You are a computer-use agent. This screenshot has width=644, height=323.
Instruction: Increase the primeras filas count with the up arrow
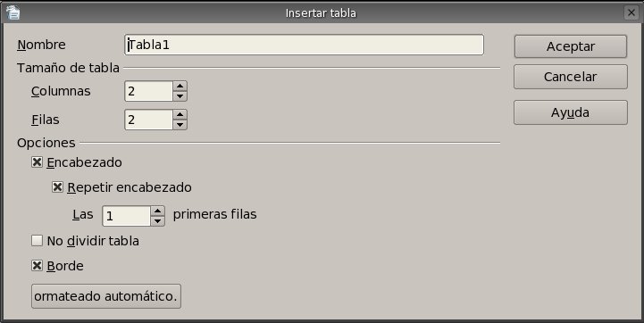tap(158, 211)
